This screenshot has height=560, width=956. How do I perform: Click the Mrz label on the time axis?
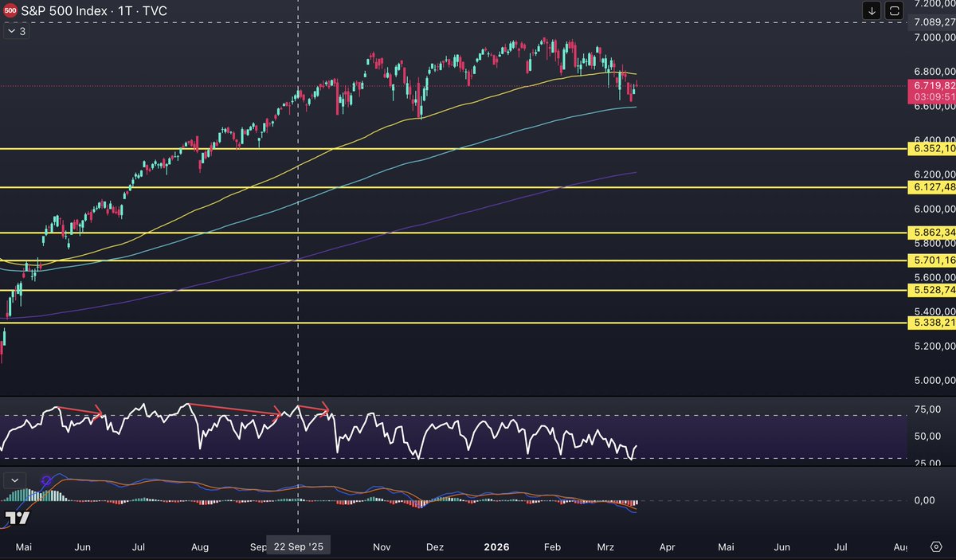coord(607,547)
